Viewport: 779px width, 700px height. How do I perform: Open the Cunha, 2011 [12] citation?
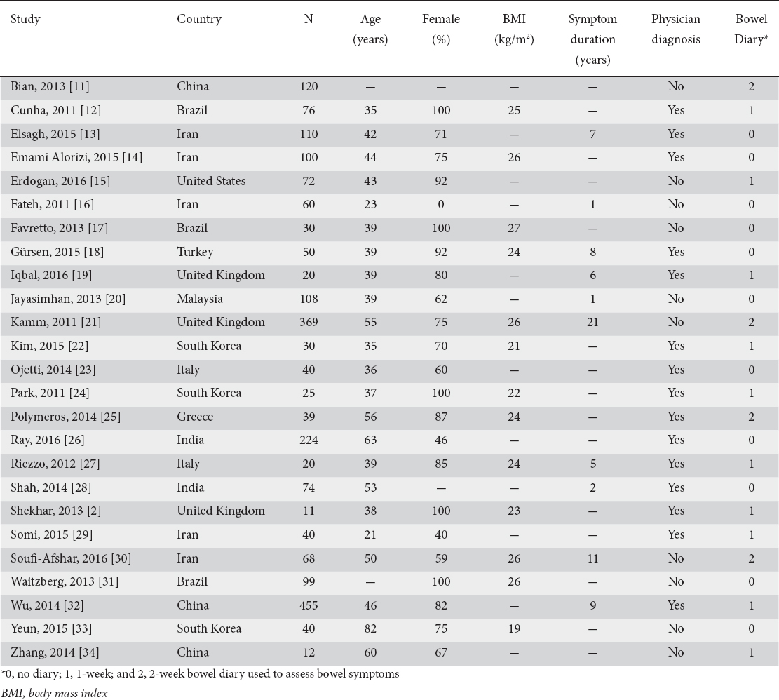pyautogui.click(x=55, y=110)
